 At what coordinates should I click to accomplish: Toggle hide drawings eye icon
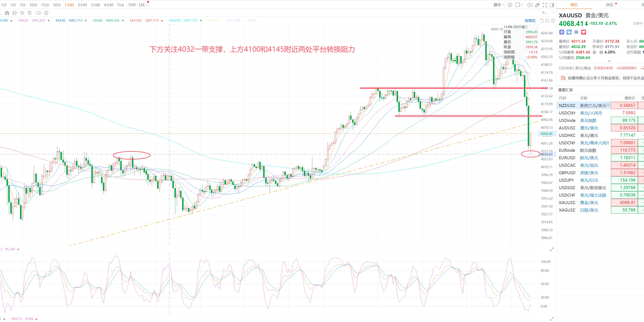(22, 13)
